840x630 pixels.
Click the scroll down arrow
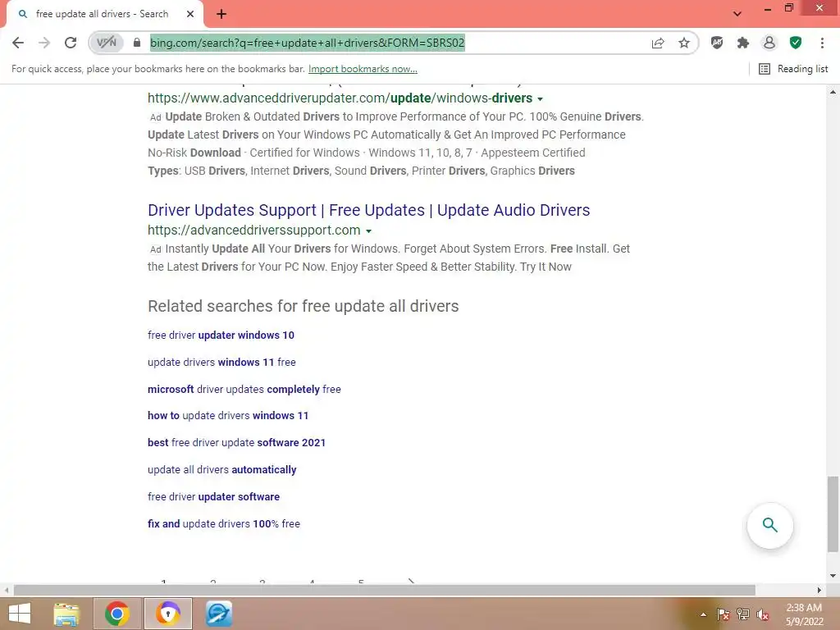(x=833, y=575)
